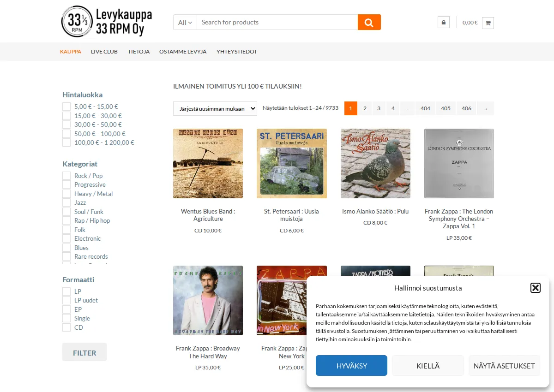Open the OSTAMME LEVYJÄ menu item
The width and height of the screenshot is (554, 392).
click(183, 52)
